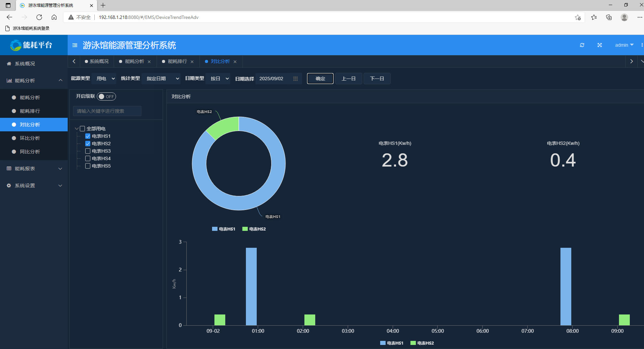Viewport: 644px width, 349px height.
Task: Open the calendar picker icon in date field
Action: 295,79
